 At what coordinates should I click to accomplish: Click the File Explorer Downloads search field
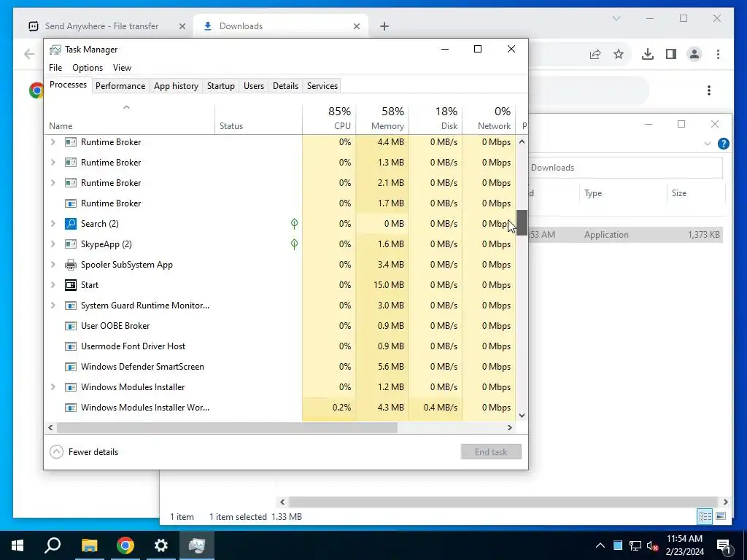[x=625, y=168]
